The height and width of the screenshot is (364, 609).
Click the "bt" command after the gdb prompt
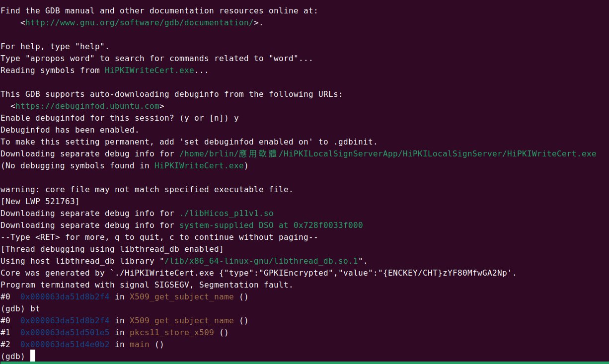(35, 308)
